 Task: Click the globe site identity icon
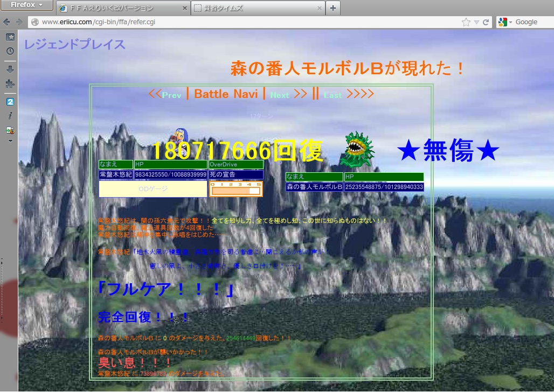pyautogui.click(x=35, y=22)
